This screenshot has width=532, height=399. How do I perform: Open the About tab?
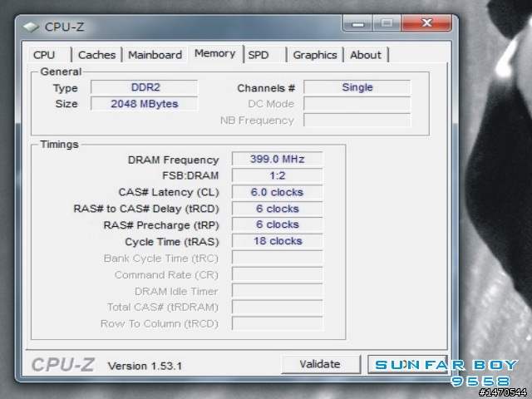click(366, 55)
